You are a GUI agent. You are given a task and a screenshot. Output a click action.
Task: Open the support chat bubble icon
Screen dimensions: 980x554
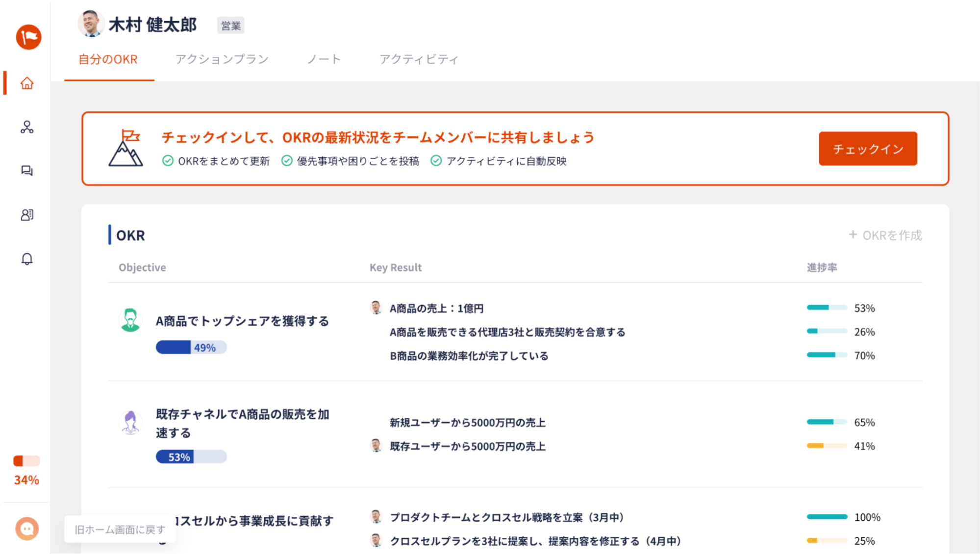click(x=27, y=529)
